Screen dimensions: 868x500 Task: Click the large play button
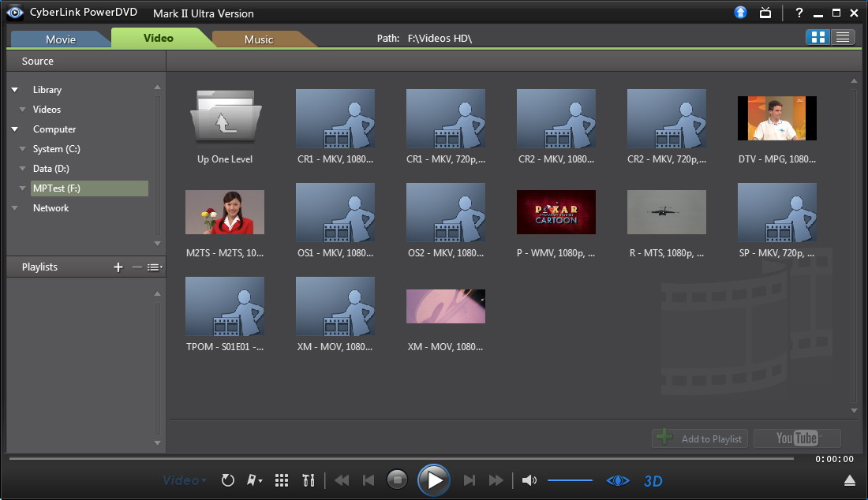point(434,479)
